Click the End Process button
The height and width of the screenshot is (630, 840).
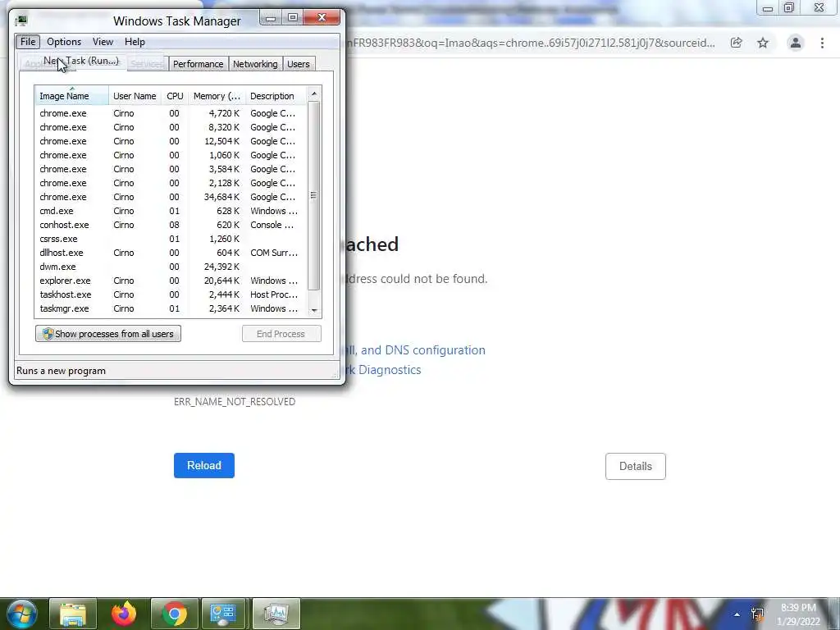[281, 334]
